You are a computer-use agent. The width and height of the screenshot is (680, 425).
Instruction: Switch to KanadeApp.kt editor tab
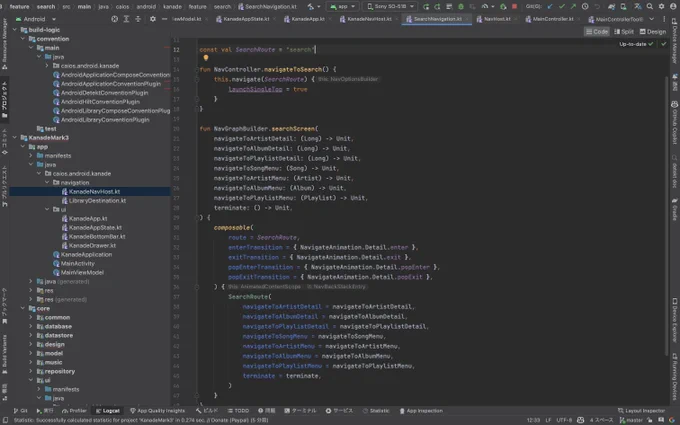(307, 19)
